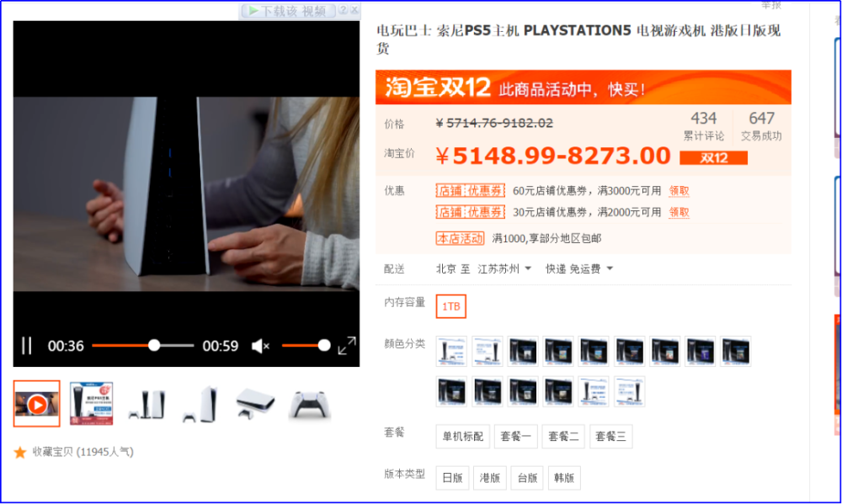Click the crossed-out price ¥5714.76-9182.02
This screenshot has height=504, width=842.
coord(494,124)
